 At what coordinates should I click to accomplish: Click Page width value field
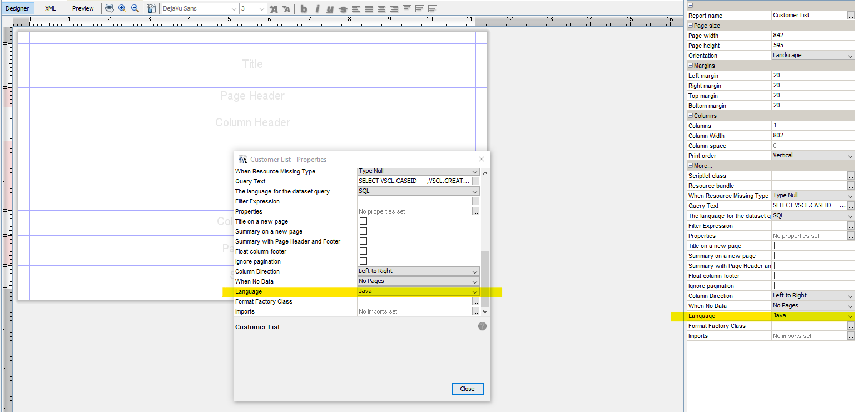813,36
